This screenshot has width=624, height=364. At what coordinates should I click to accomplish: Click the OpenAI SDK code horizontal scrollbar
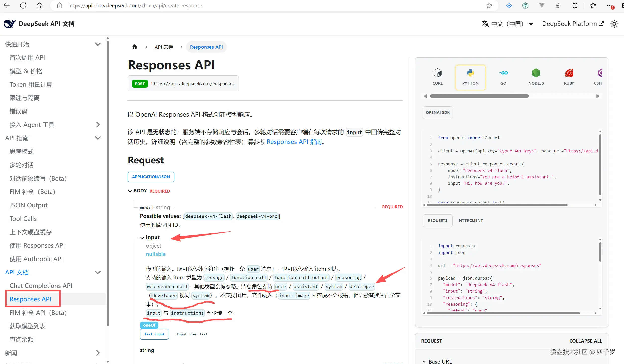[x=497, y=205]
